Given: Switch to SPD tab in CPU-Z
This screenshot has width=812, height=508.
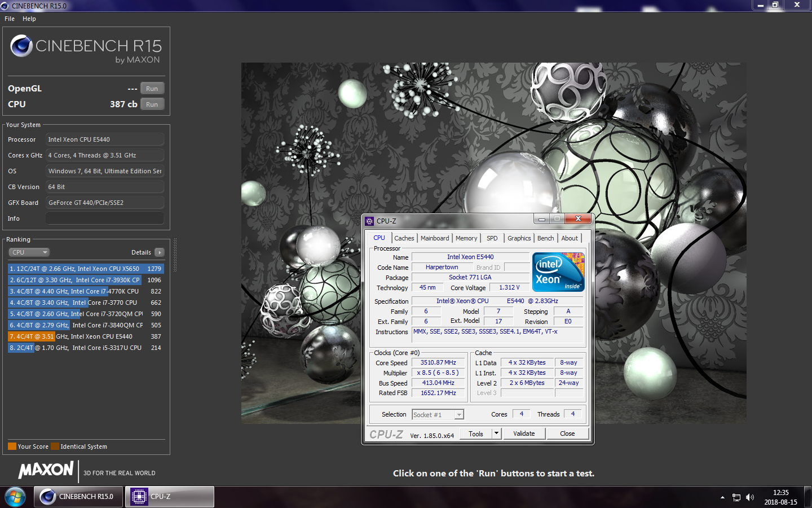Looking at the screenshot, I should (492, 238).
